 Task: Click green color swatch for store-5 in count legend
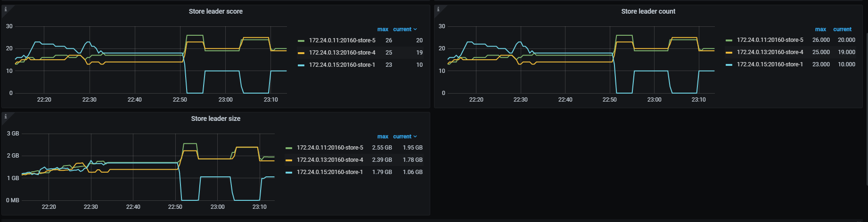coord(729,40)
